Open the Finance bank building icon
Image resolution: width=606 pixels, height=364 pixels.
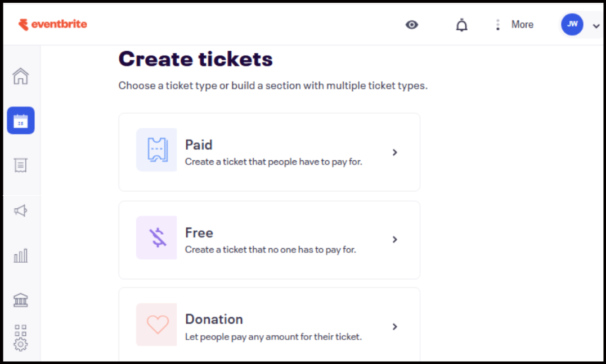[21, 300]
